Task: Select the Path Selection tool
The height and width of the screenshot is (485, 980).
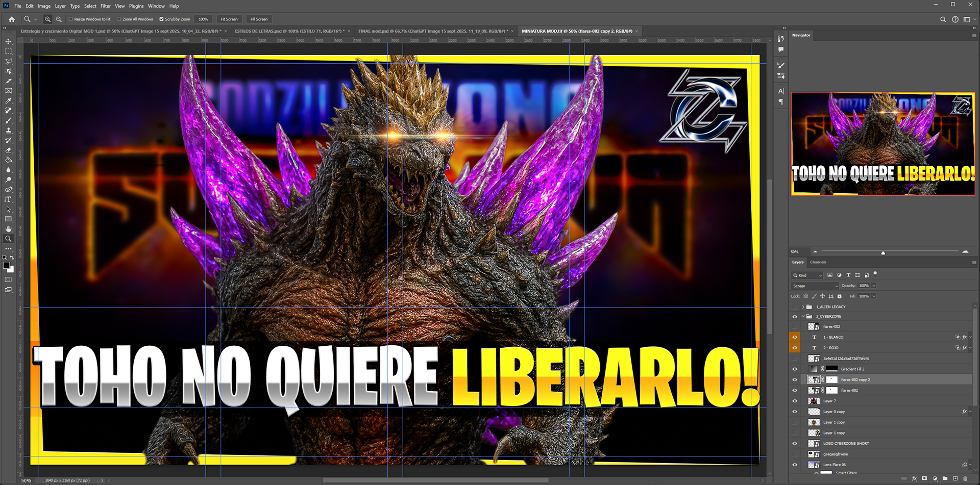Action: tap(8, 210)
